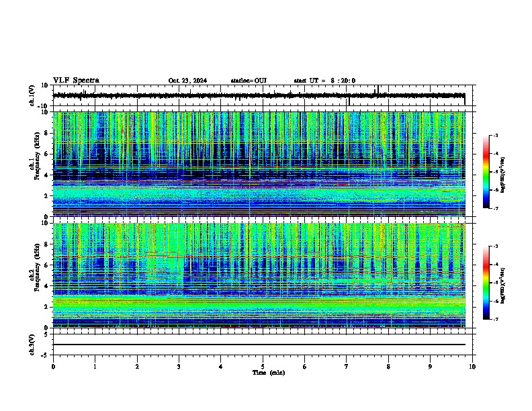
Task: Click the "VLF Spectra" plot title
Action: tap(76, 81)
